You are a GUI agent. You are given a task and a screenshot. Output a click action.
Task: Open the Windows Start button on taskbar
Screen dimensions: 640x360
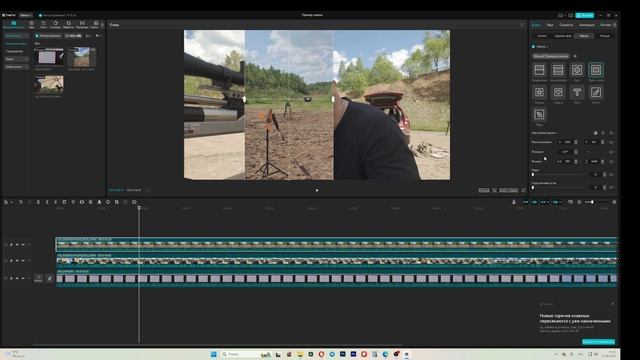[x=213, y=354]
